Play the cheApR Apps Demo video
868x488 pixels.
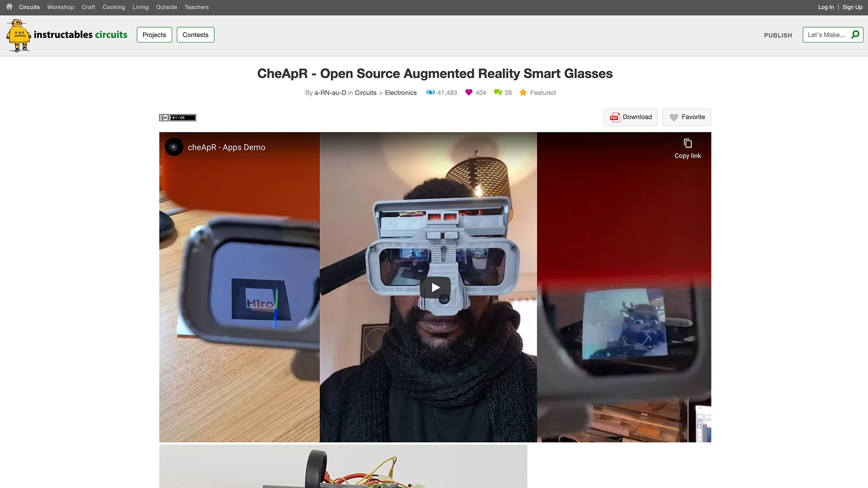point(435,287)
